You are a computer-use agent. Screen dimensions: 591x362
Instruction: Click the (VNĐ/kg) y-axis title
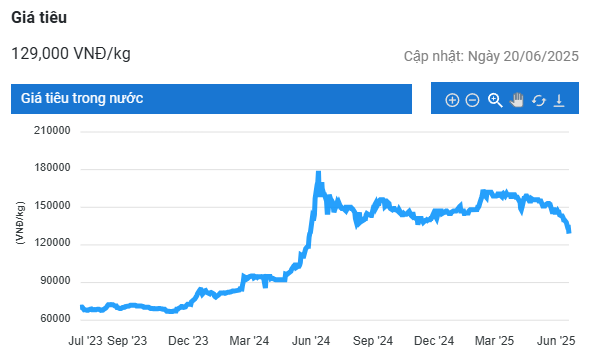point(20,223)
